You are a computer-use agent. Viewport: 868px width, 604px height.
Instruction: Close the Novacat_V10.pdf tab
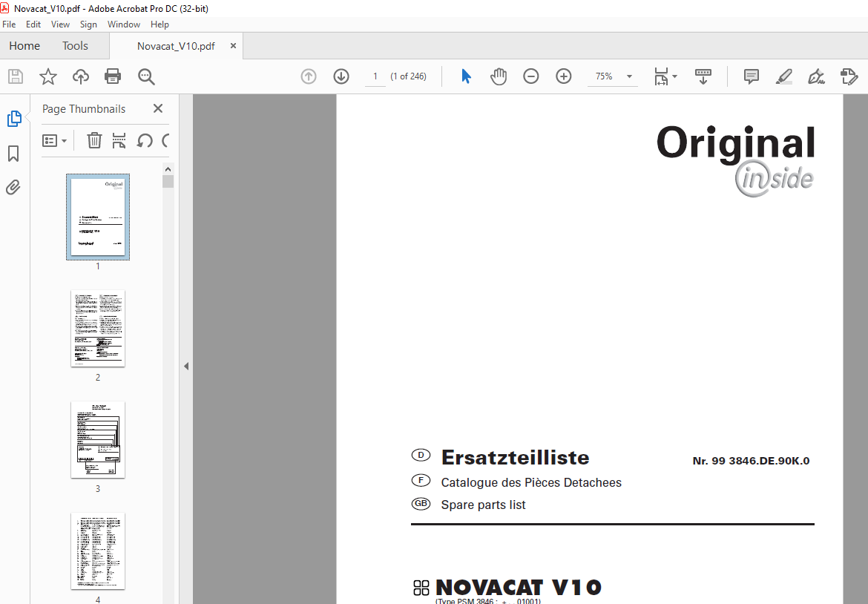[x=233, y=46]
